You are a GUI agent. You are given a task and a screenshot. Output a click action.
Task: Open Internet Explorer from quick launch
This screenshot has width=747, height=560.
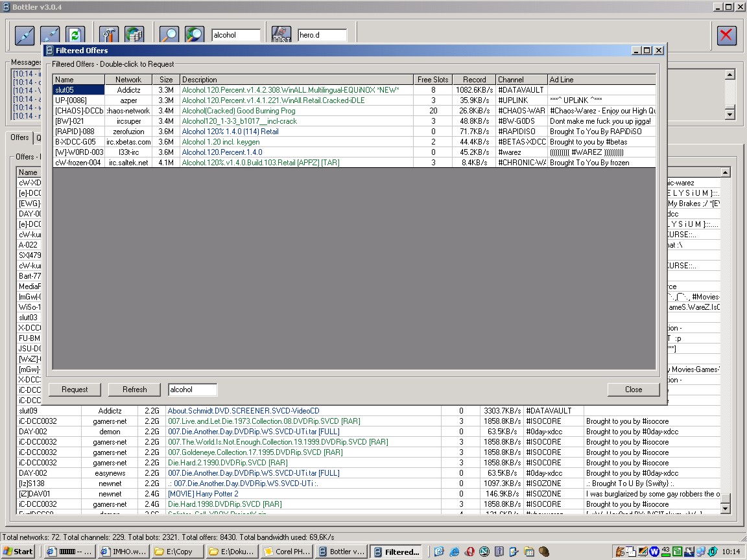tap(455, 552)
